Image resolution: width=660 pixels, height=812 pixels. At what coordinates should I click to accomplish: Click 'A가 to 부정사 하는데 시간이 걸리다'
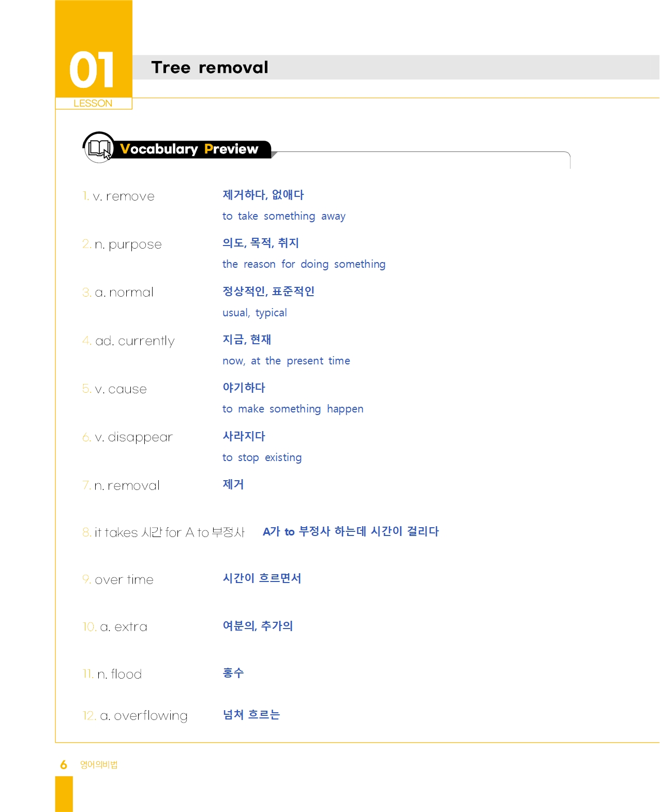pos(351,531)
